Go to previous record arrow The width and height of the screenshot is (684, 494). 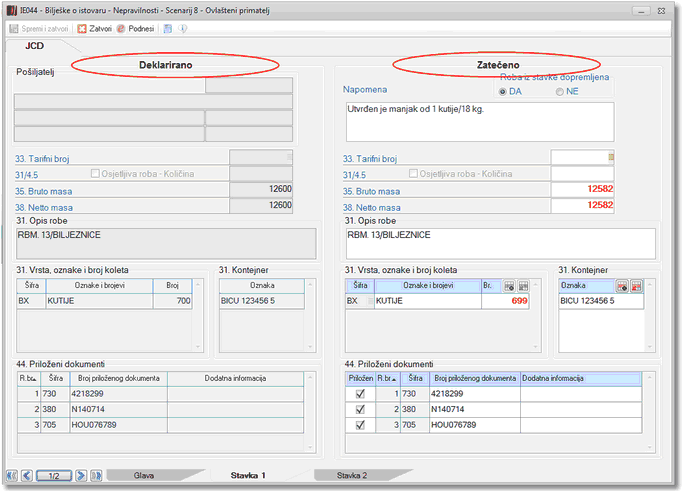click(x=27, y=475)
